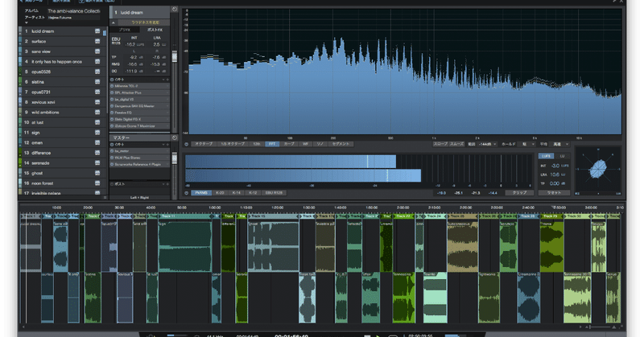
Task: Adjust the lucid dream track volume fader
Action: (175, 56)
